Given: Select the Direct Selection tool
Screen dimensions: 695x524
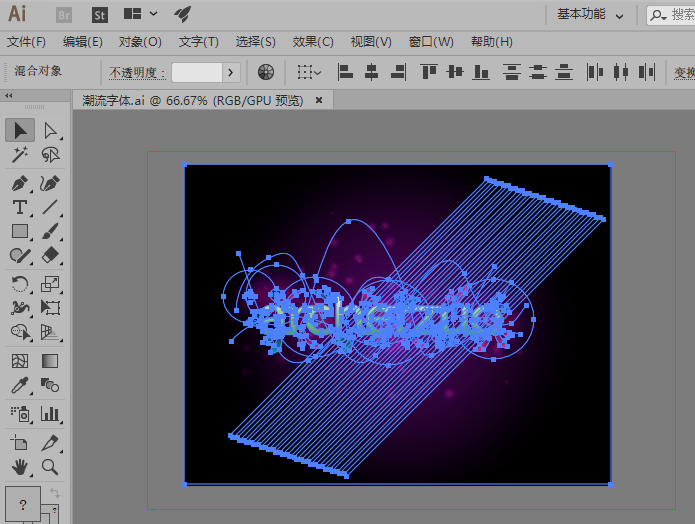Looking at the screenshot, I should pos(49,130).
